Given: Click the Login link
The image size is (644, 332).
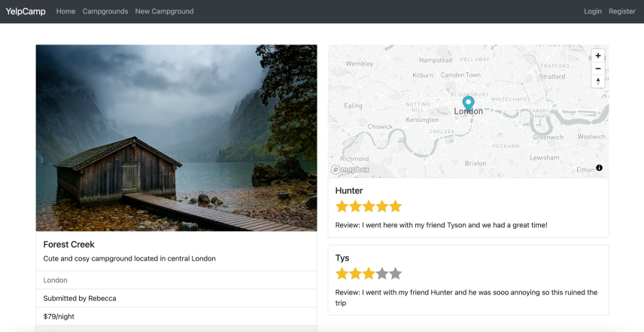Looking at the screenshot, I should [x=593, y=11].
